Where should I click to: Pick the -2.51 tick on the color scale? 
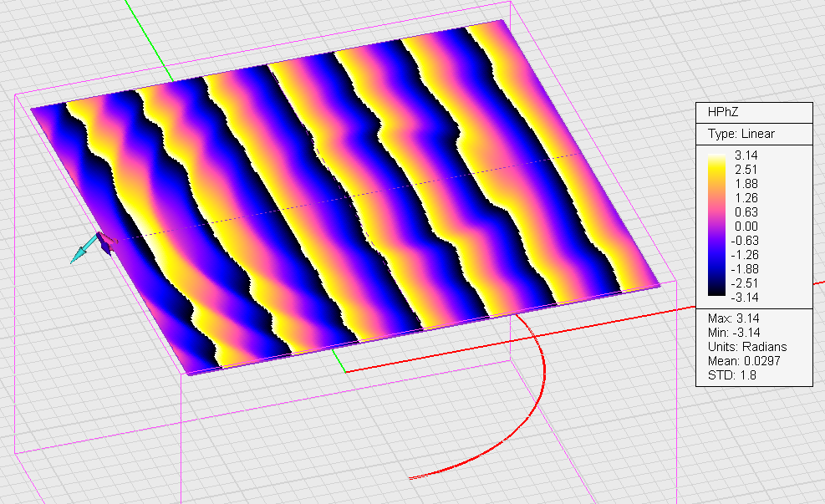[745, 283]
